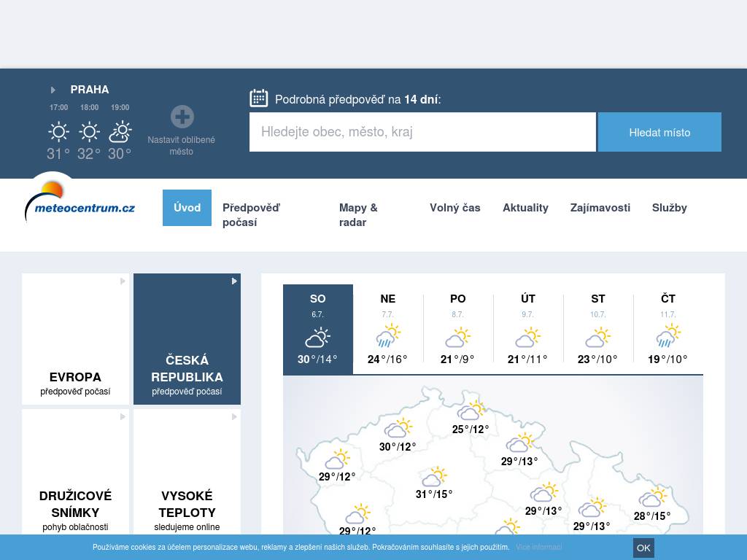
Task: Click the sunny icon for 17:00
Action: 58,132
